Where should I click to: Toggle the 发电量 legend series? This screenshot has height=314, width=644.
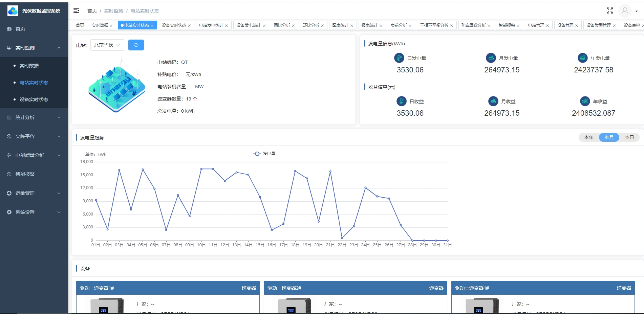264,154
